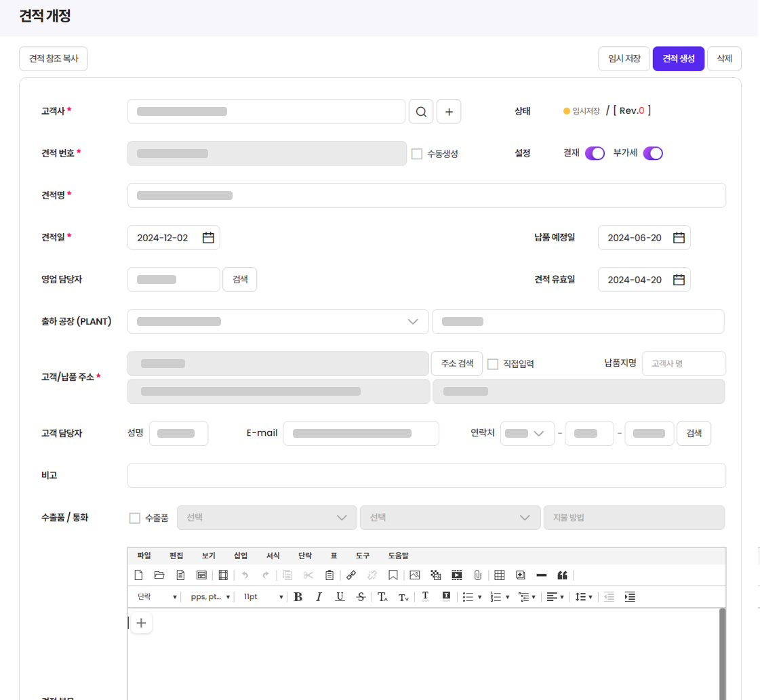
Task: Open the 견적일 calendar picker icon
Action: tap(209, 238)
